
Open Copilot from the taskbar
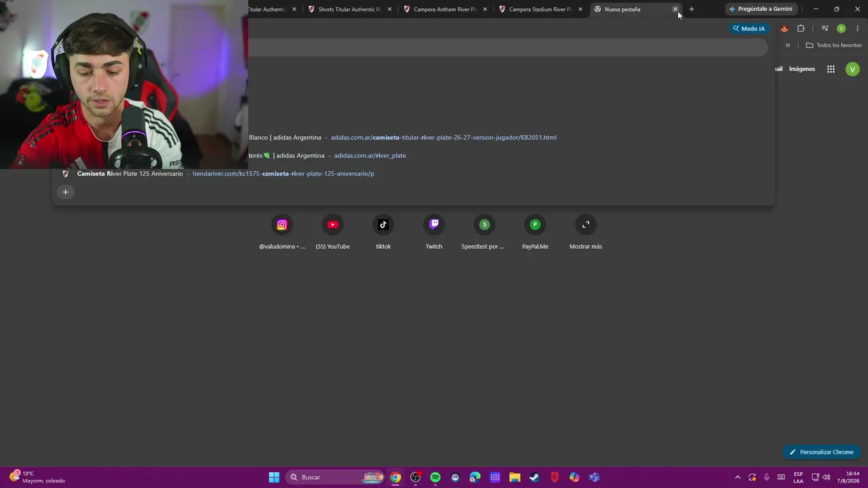574,477
